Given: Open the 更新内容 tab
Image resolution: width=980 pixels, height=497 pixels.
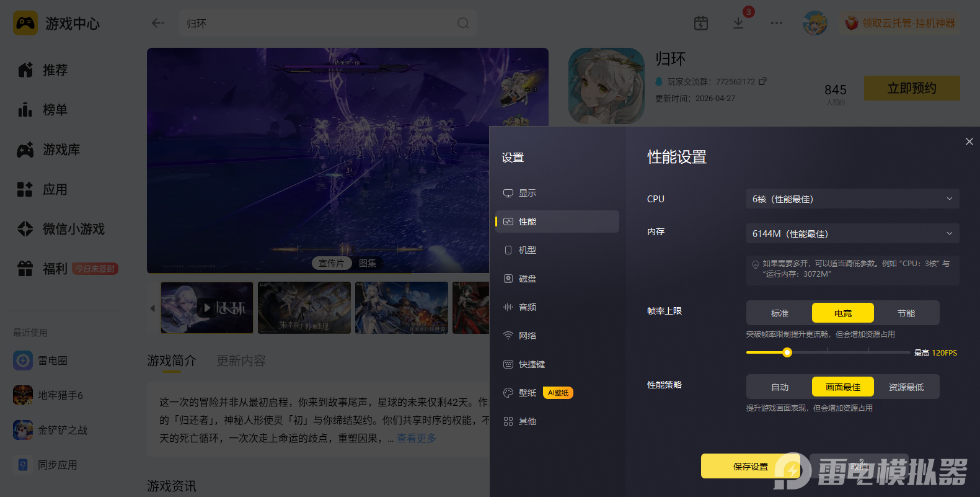Looking at the screenshot, I should (241, 360).
